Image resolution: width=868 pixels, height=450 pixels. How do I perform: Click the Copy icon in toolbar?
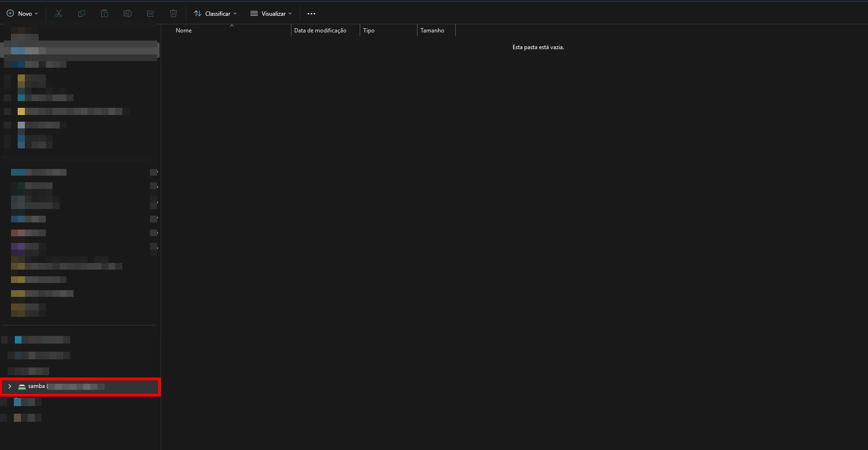[82, 13]
